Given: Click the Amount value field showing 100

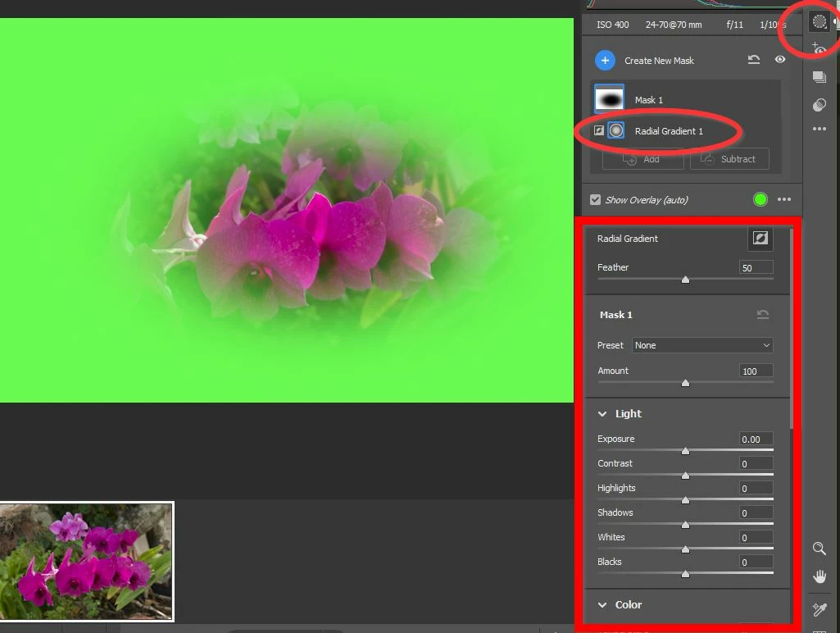Looking at the screenshot, I should [756, 371].
